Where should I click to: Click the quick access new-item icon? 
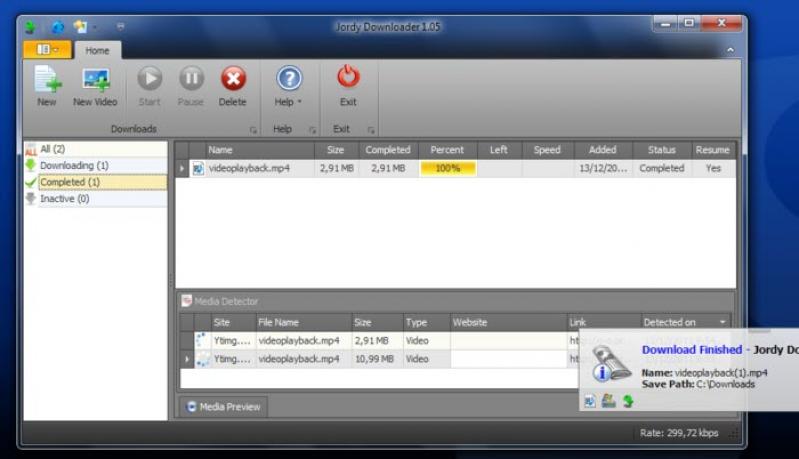[x=80, y=26]
